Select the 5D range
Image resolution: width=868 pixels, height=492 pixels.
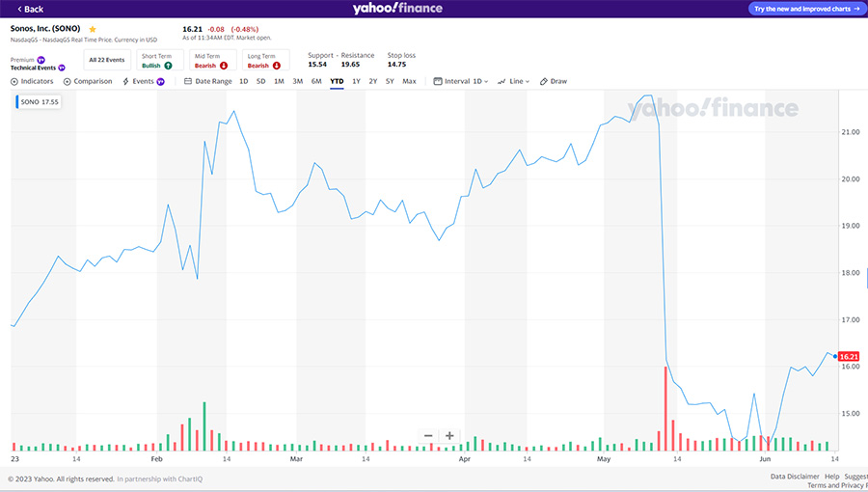(x=260, y=81)
